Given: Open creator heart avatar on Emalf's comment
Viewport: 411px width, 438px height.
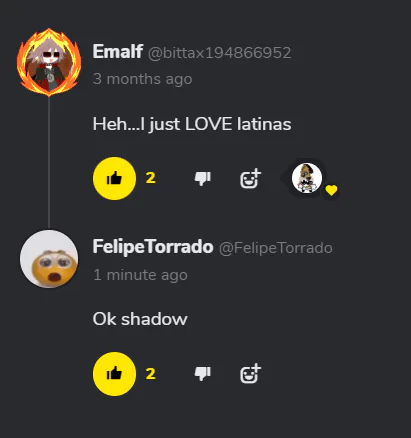Looking at the screenshot, I should [x=307, y=178].
